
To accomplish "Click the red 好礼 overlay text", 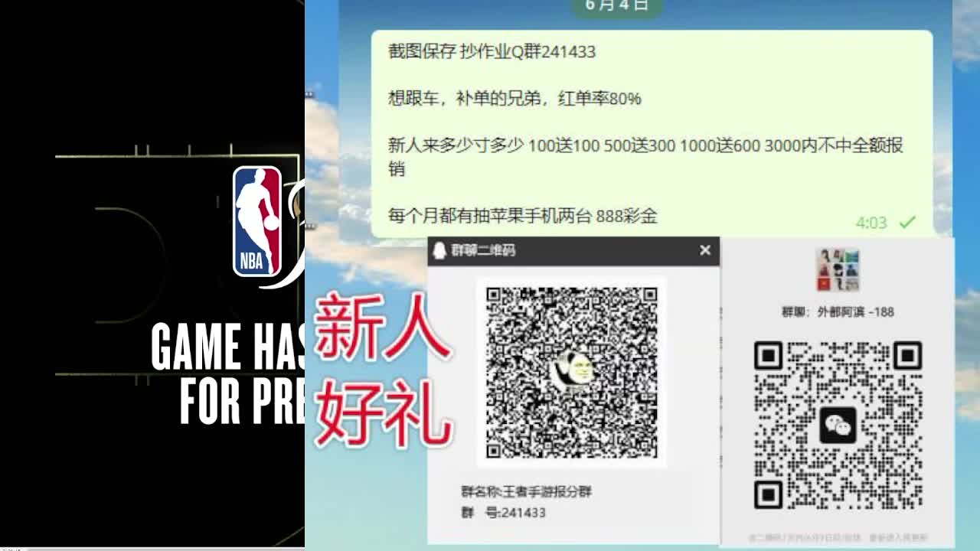I will [x=383, y=414].
